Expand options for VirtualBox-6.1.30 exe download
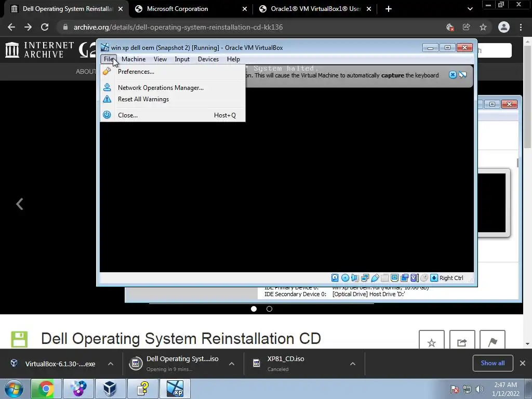 (x=111, y=364)
